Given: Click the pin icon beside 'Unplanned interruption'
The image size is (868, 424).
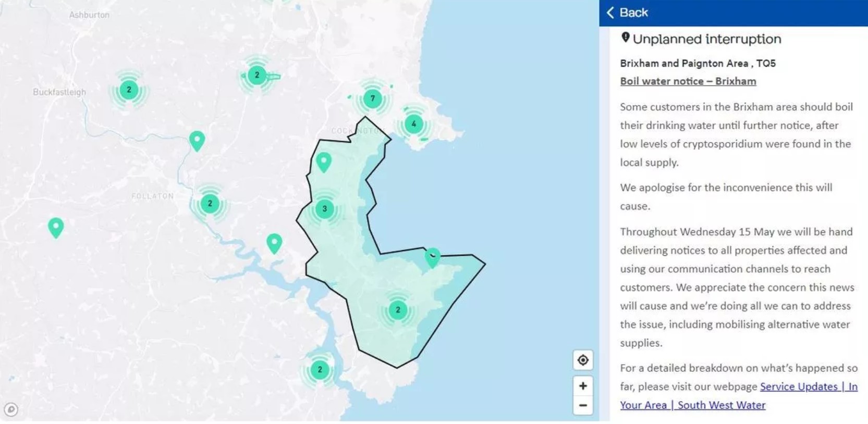Looking at the screenshot, I should pos(625,38).
